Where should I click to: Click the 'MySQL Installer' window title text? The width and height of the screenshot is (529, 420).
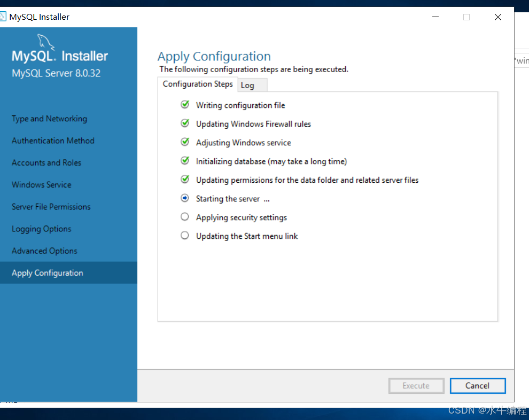[39, 17]
